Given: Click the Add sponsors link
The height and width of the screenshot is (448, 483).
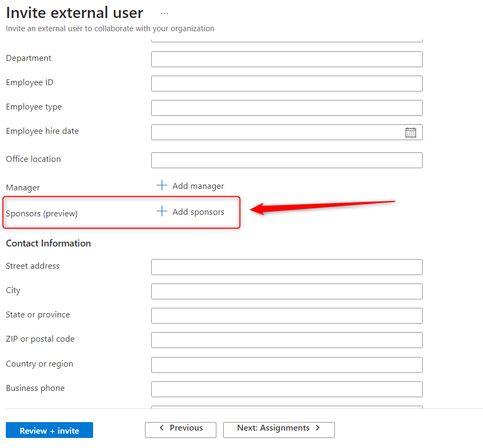Looking at the screenshot, I should tap(198, 212).
